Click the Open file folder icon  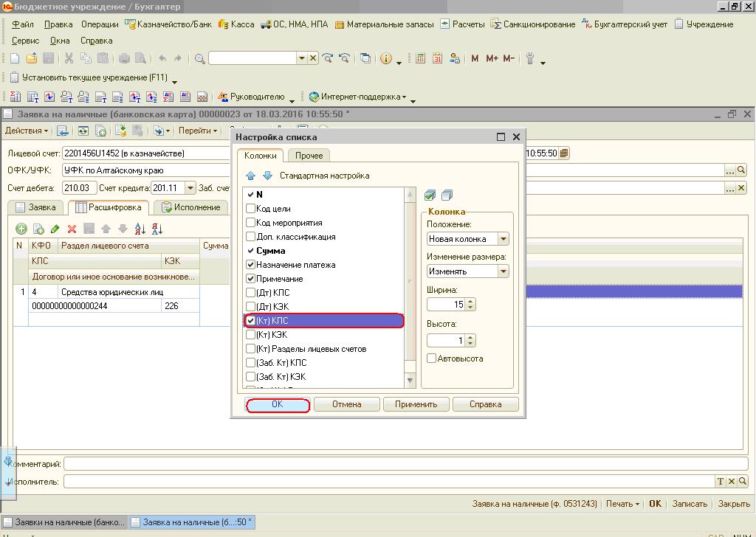32,59
